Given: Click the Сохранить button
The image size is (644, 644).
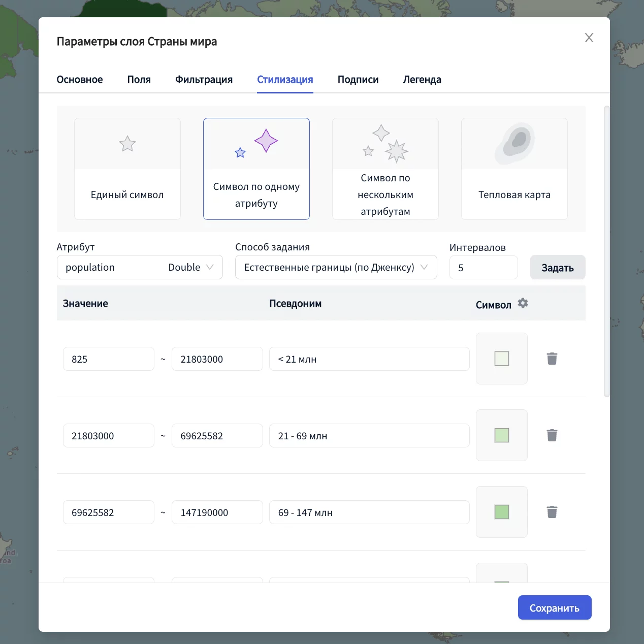Looking at the screenshot, I should point(554,607).
